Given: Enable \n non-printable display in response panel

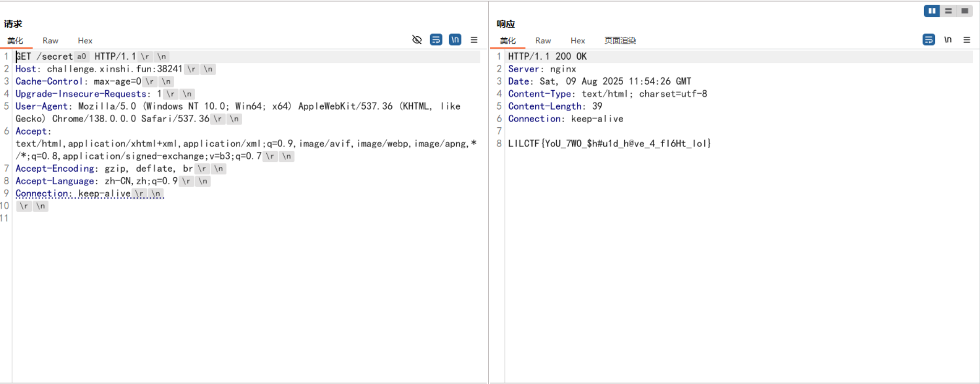Looking at the screenshot, I should 948,40.
